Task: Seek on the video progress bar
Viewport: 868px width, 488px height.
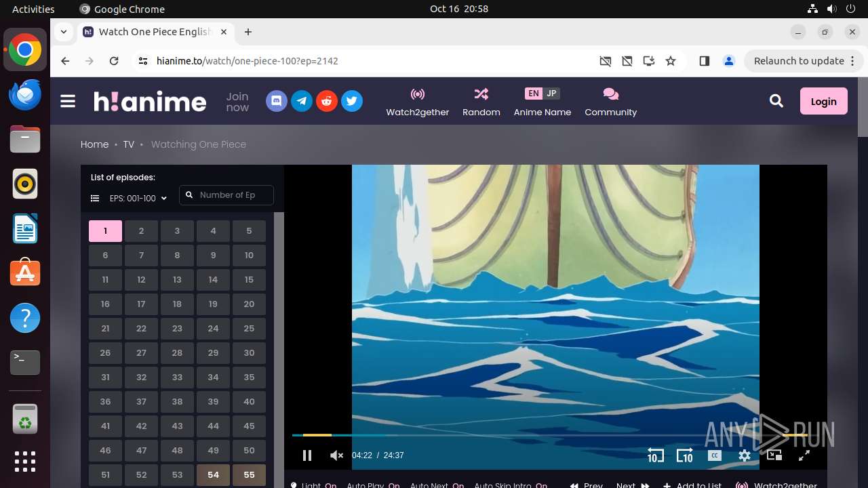Action: tap(549, 435)
